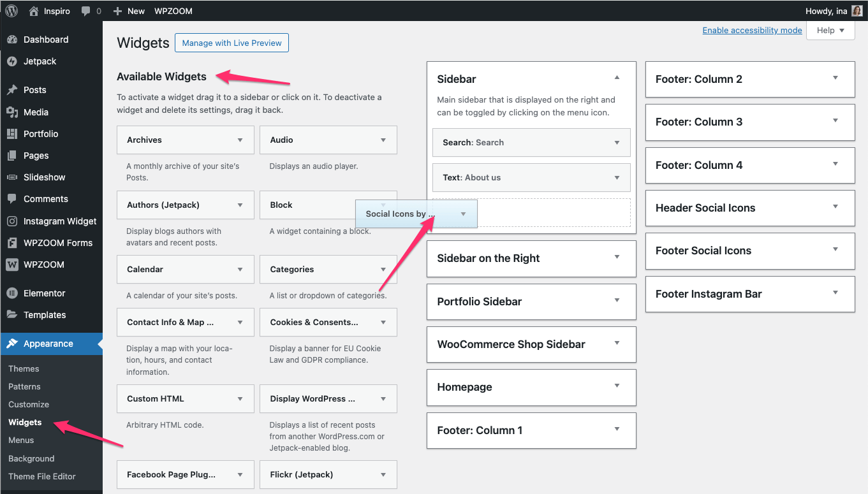868x494 pixels.
Task: Open the Help dropdown tab
Action: [x=830, y=30]
